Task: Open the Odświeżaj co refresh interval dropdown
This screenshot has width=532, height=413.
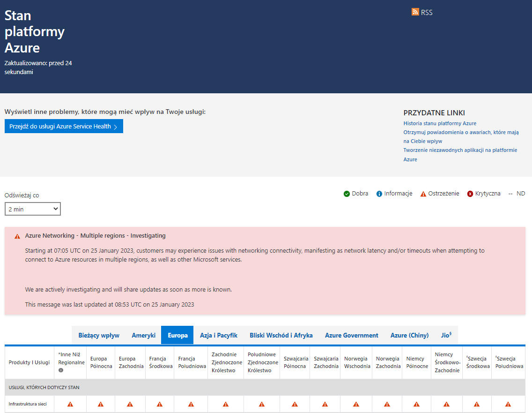Action: tap(33, 209)
